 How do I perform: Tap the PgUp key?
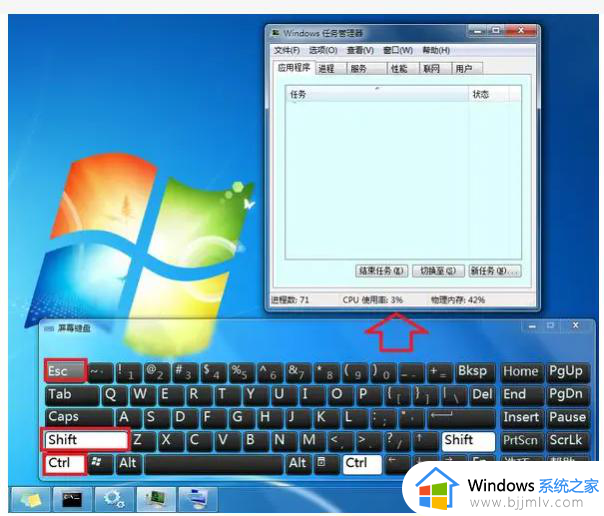point(567,372)
